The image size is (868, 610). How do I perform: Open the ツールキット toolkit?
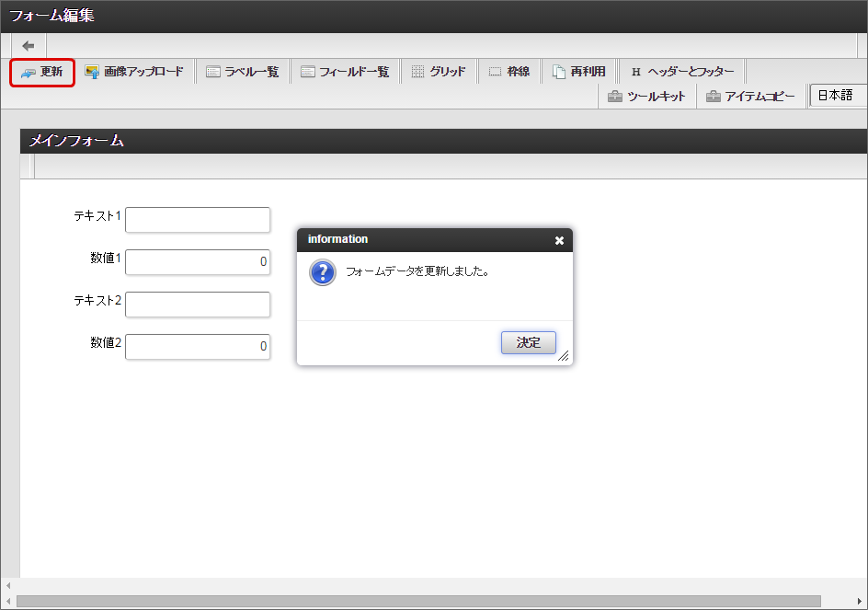647,96
